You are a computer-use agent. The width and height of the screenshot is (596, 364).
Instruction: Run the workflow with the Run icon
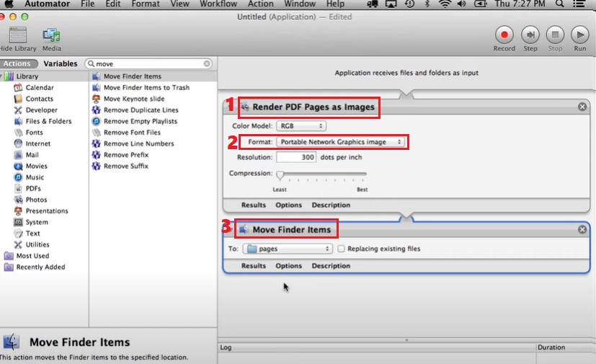click(x=579, y=35)
